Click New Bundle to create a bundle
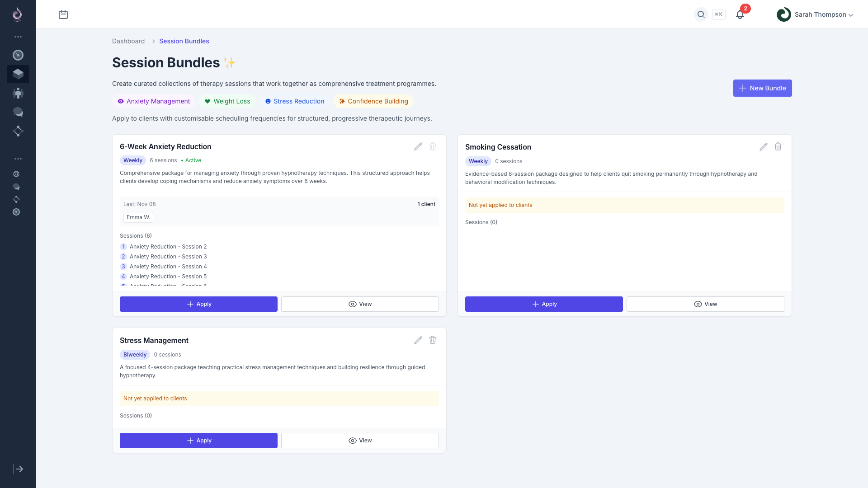Image resolution: width=868 pixels, height=488 pixels. pos(762,88)
